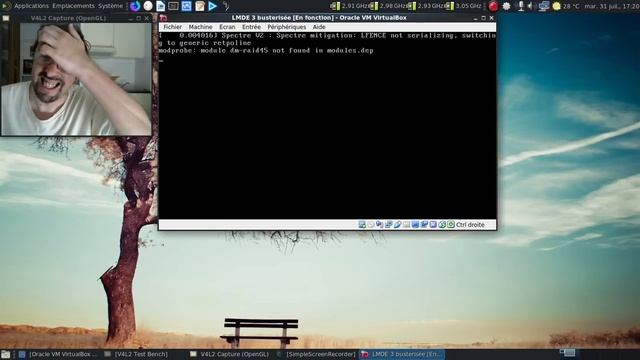This screenshot has width=640, height=360.
Task: Open the Applications menu in top panel
Action: click(x=31, y=6)
